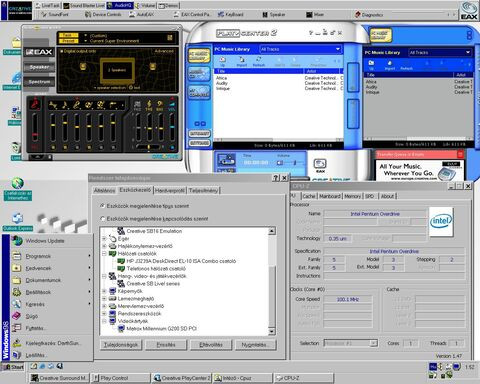Open Device Controls in the Creative launcher

103,15
